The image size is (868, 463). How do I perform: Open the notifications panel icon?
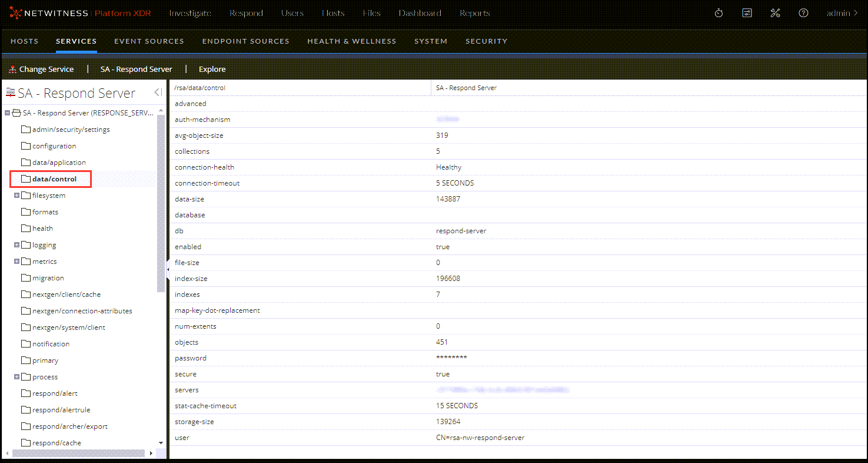[746, 12]
